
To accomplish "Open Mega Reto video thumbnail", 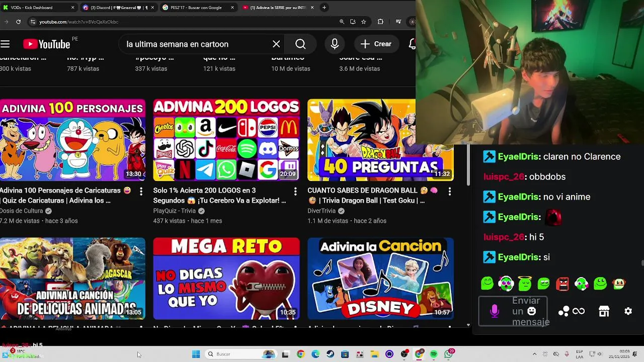I will (226, 279).
